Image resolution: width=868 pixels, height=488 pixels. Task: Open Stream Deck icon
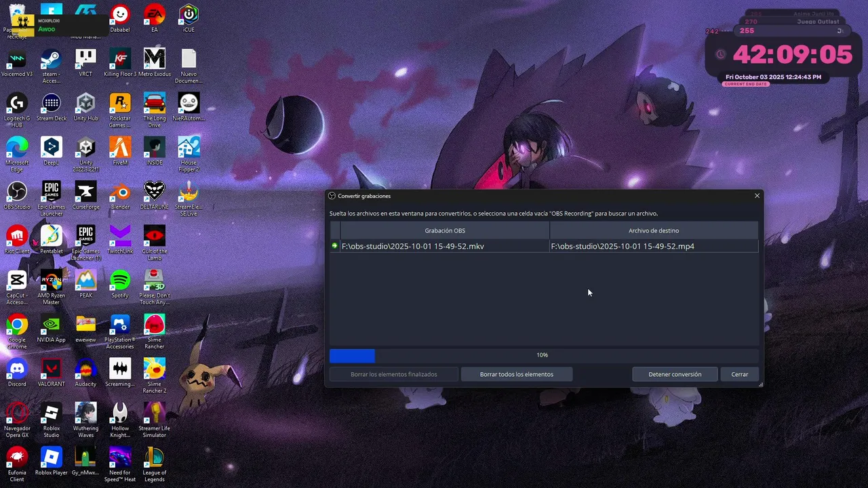[x=51, y=107]
